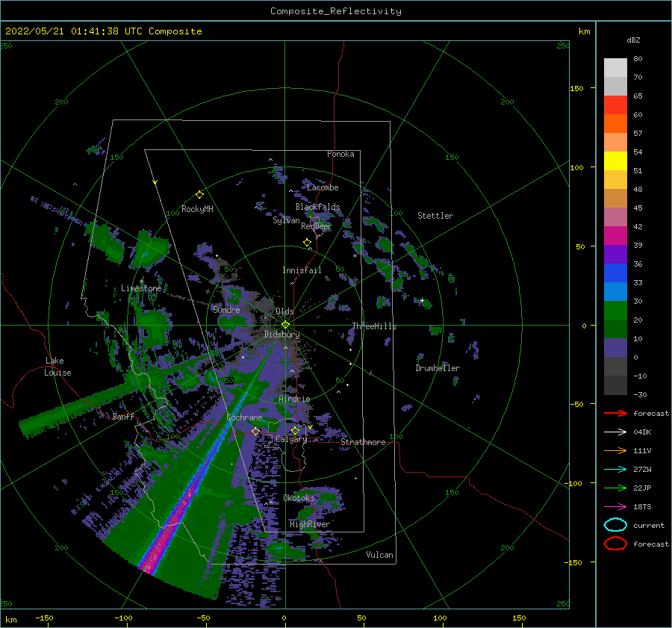Viewport: 672px width, 628px height.
Task: Click the yellow diamond marker below RedDeer
Action: coord(308,243)
